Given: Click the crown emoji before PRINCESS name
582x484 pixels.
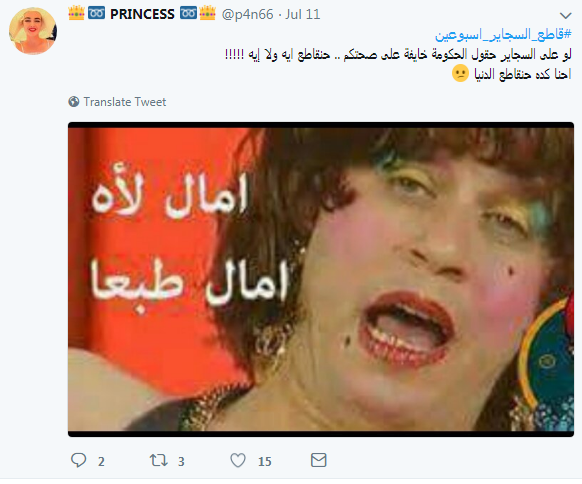Looking at the screenshot, I should [x=76, y=13].
